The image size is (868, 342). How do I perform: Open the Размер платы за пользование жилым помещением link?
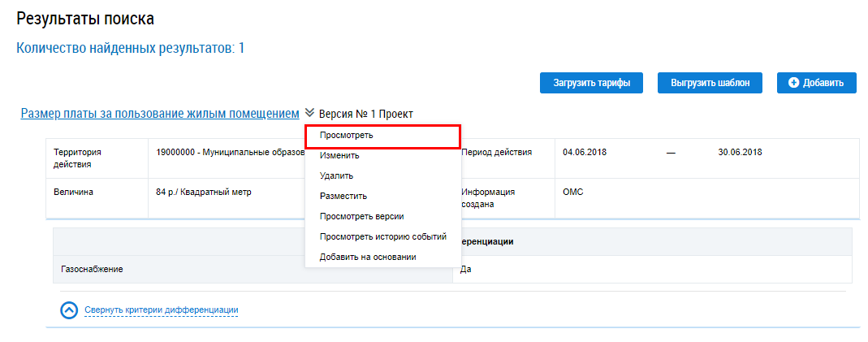pyautogui.click(x=160, y=114)
